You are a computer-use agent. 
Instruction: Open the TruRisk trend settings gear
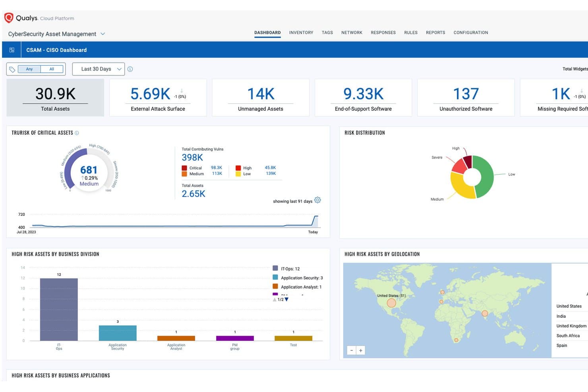click(x=317, y=200)
